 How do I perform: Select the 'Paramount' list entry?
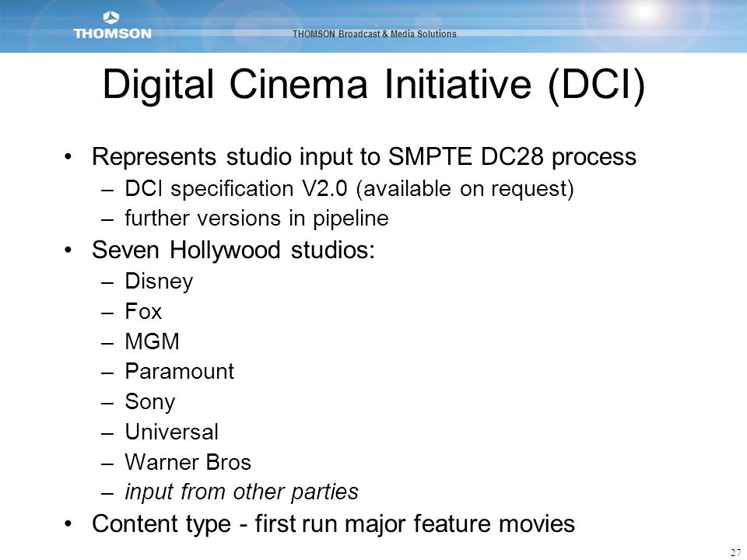coord(179,372)
